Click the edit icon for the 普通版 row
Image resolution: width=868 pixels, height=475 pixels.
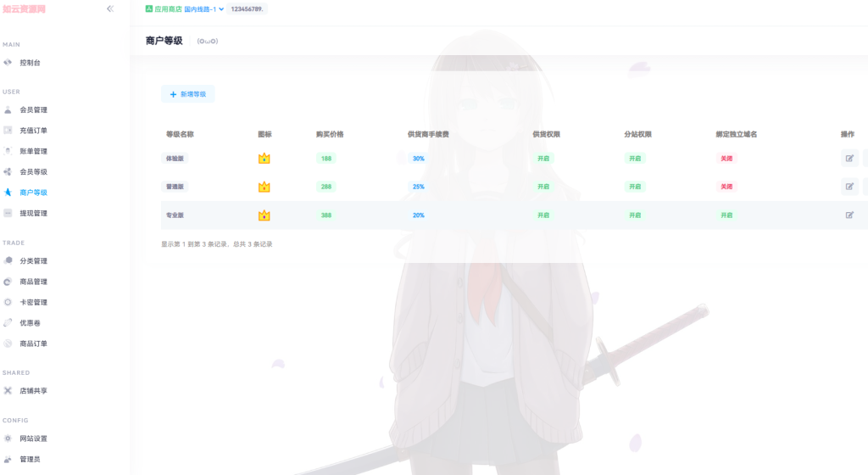849,187
